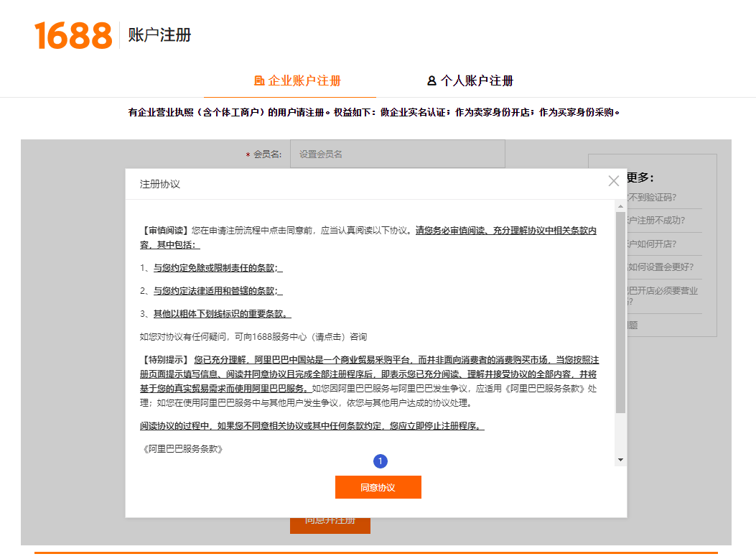
Task: Open the 收不到验证码? help link
Action: point(652,197)
